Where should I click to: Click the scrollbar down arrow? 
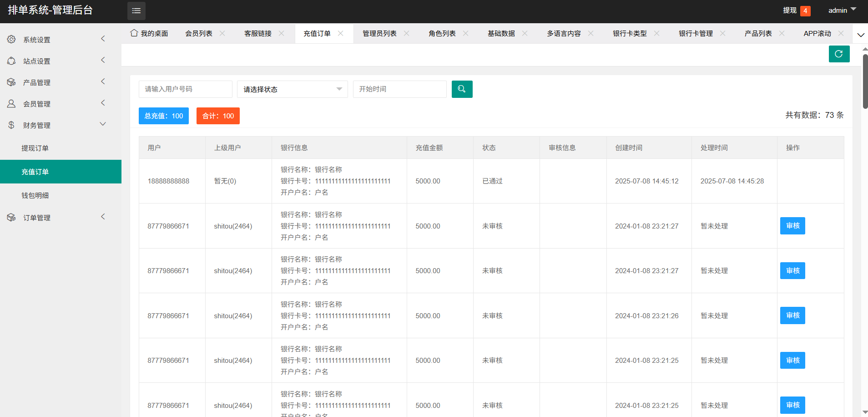pyautogui.click(x=865, y=412)
